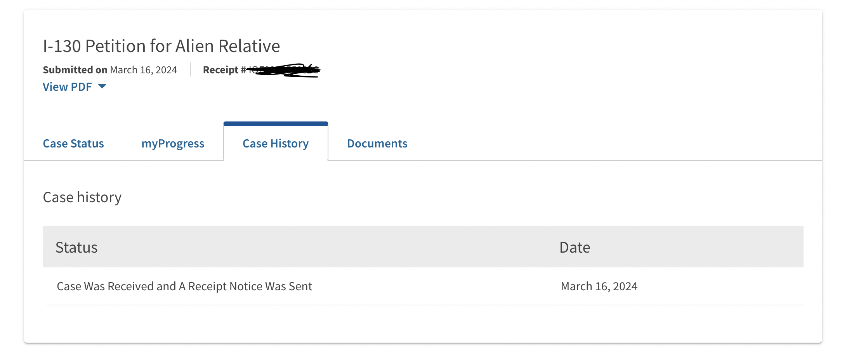The height and width of the screenshot is (364, 868).
Task: Click the Case history section heading
Action: pos(82,197)
